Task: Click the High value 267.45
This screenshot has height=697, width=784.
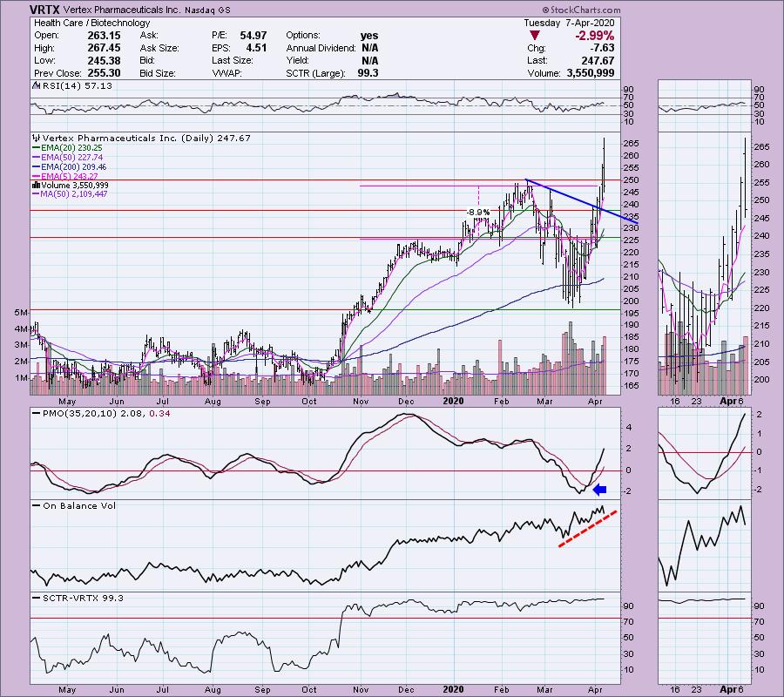Action: [104, 48]
